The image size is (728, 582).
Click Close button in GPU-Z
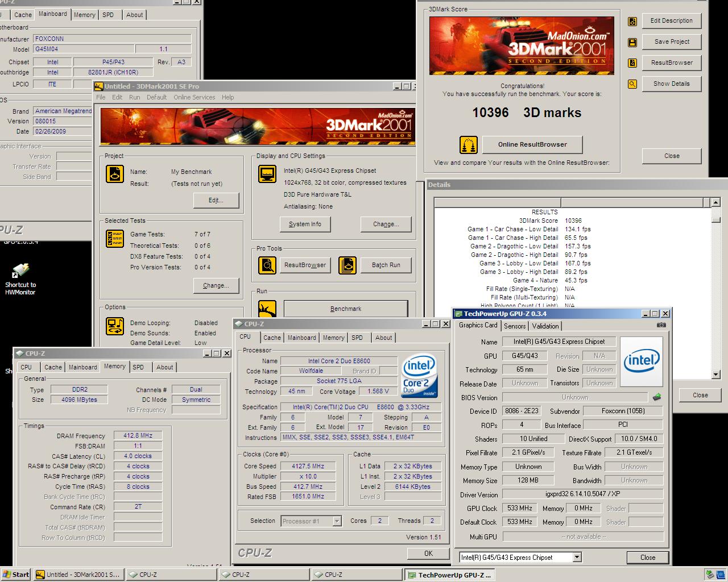point(647,558)
